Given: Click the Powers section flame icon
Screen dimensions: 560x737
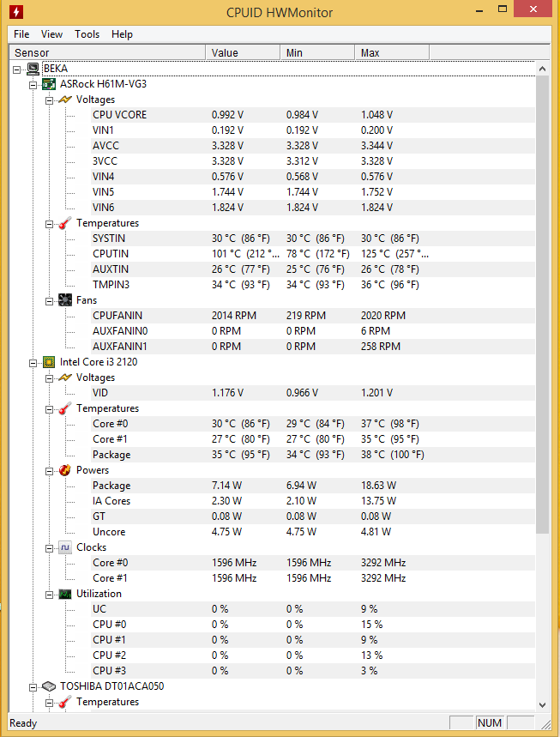Looking at the screenshot, I should pos(65,470).
